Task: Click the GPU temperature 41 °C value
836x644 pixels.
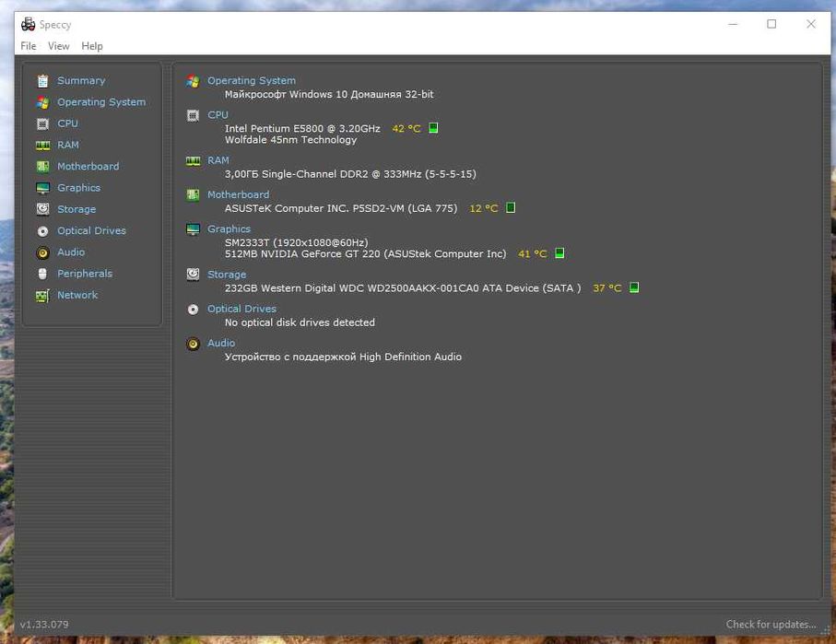Action: (x=532, y=253)
